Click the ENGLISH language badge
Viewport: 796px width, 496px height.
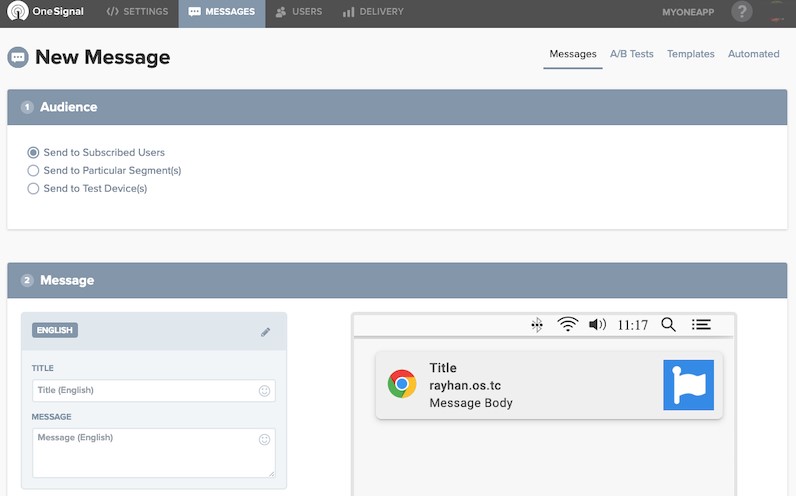click(x=55, y=330)
